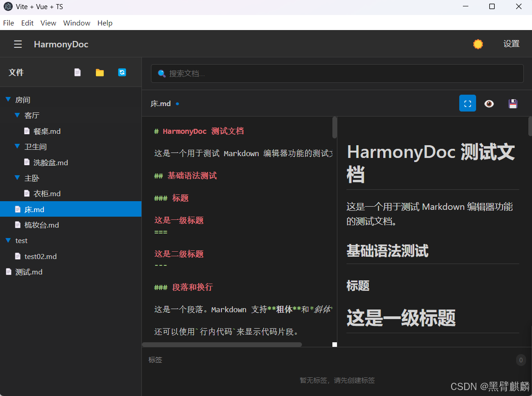
Task: Click the editor vertical scrollbar thumb
Action: [x=335, y=128]
